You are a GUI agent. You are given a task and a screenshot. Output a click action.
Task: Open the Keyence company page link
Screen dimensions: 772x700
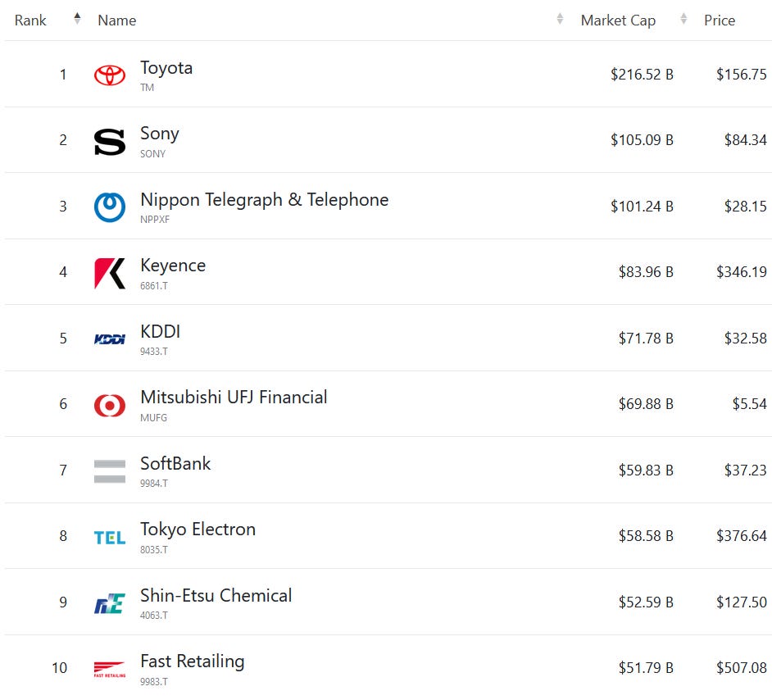click(173, 266)
